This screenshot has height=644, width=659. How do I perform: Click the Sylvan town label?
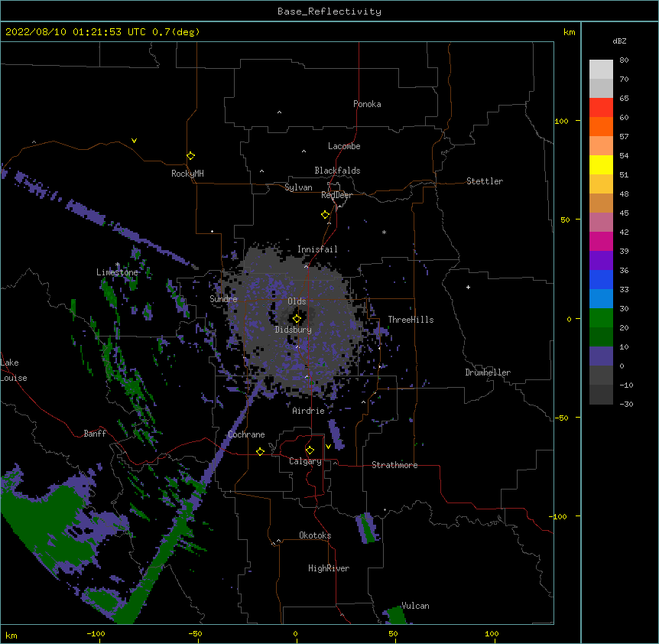point(298,187)
